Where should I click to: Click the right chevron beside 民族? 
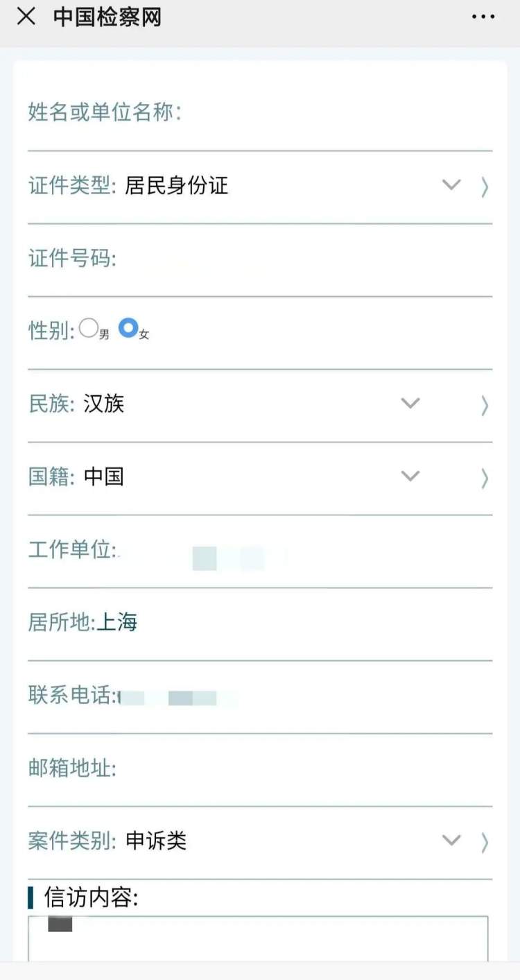point(485,405)
